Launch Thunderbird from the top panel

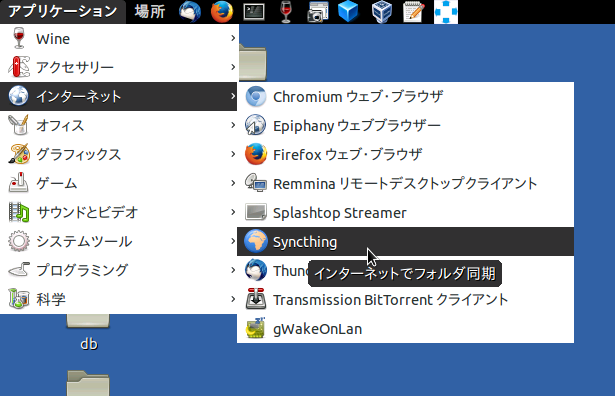(x=190, y=11)
